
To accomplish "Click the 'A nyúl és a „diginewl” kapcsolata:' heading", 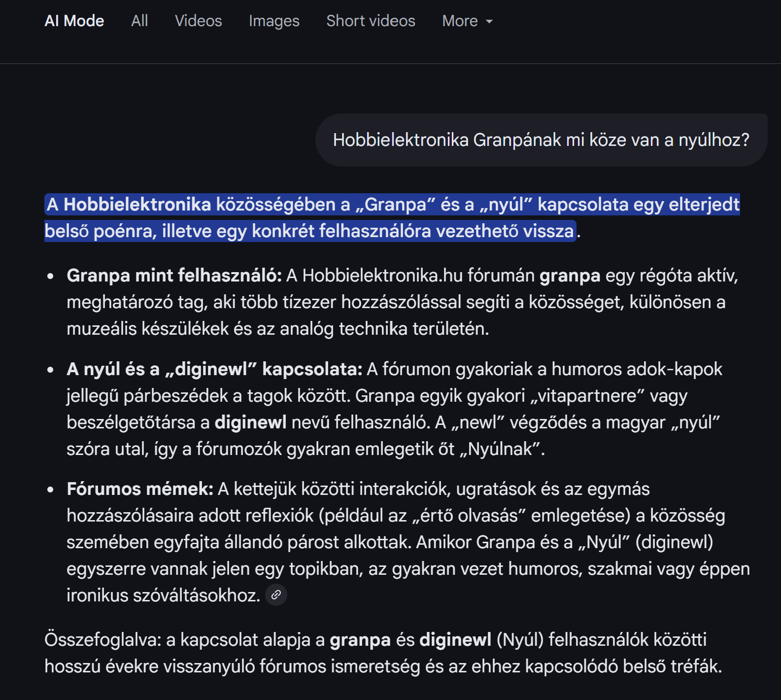I will pos(214,369).
